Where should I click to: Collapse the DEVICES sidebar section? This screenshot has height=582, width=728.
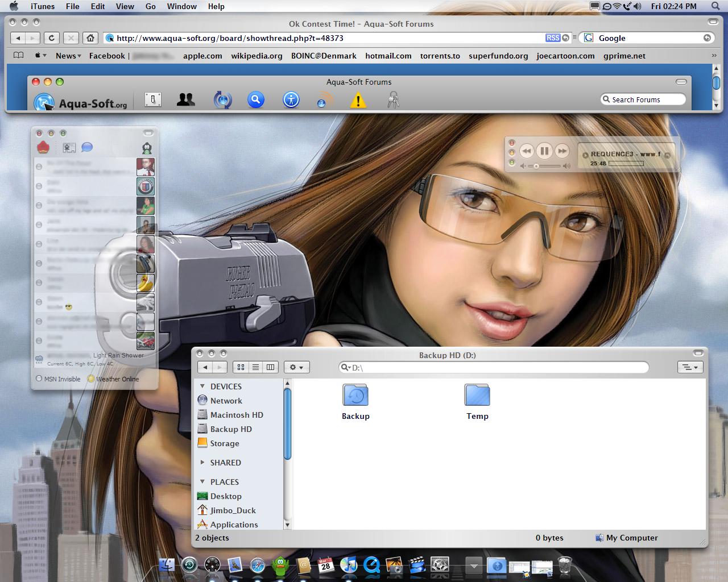point(202,386)
